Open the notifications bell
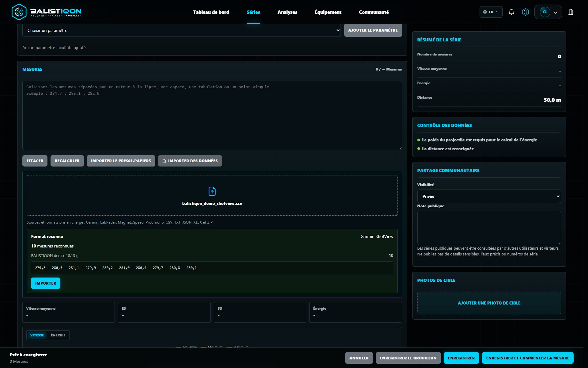 511,12
